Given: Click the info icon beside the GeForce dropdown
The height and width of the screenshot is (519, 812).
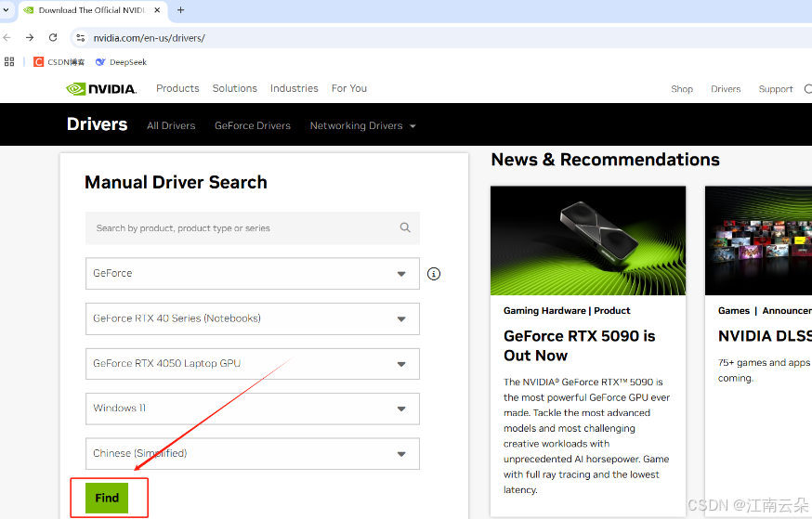Looking at the screenshot, I should [434, 274].
